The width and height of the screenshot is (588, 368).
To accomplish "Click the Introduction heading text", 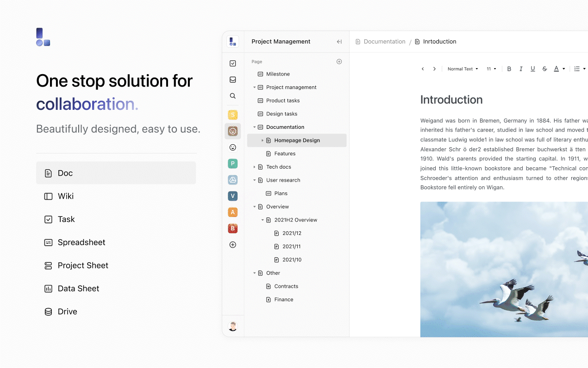I will [451, 100].
